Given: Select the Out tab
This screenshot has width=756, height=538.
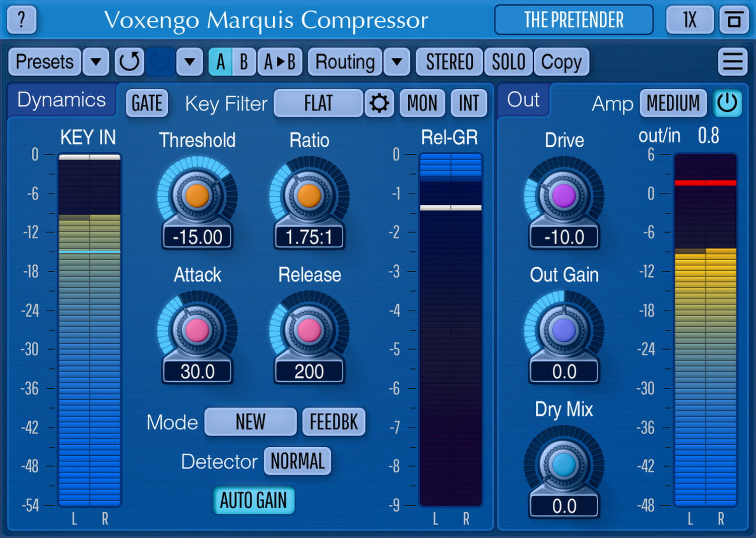Looking at the screenshot, I should 523,100.
